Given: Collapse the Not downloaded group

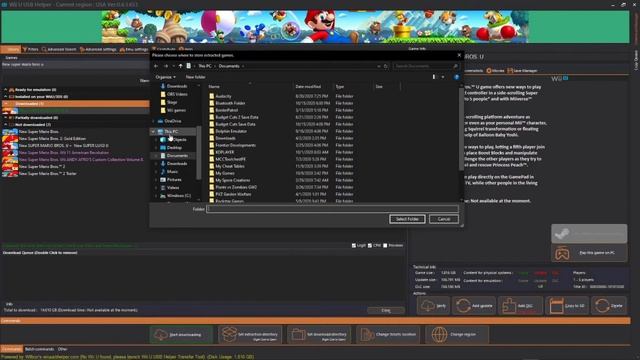Looking at the screenshot, I should (6, 124).
